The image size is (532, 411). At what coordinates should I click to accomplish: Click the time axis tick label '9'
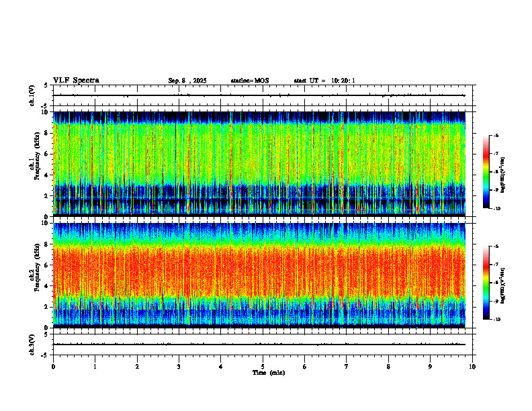pos(430,367)
